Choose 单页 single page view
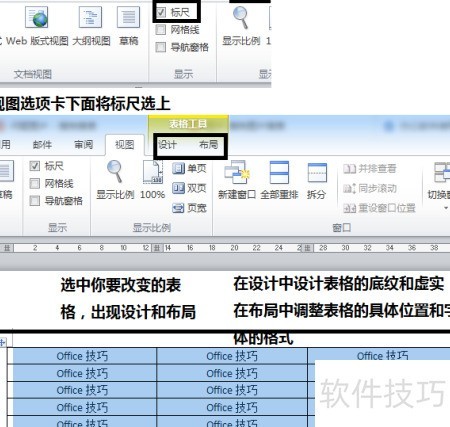Screen dimensions: 450x427 pos(190,168)
